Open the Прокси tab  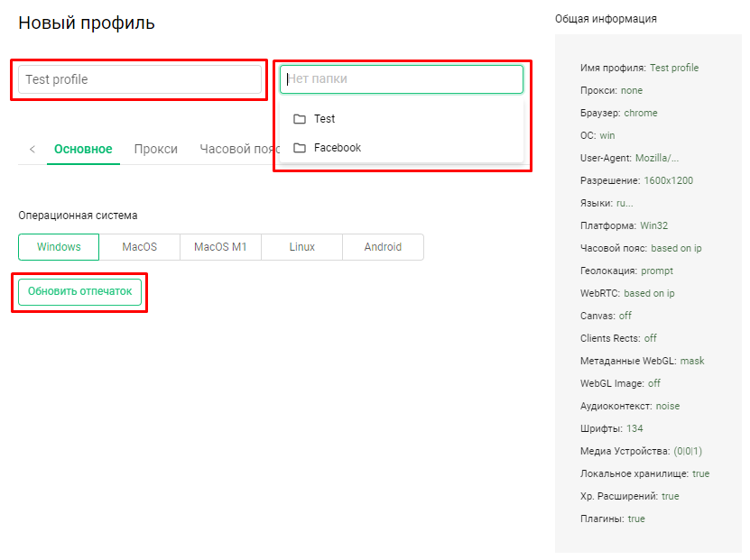tap(156, 150)
